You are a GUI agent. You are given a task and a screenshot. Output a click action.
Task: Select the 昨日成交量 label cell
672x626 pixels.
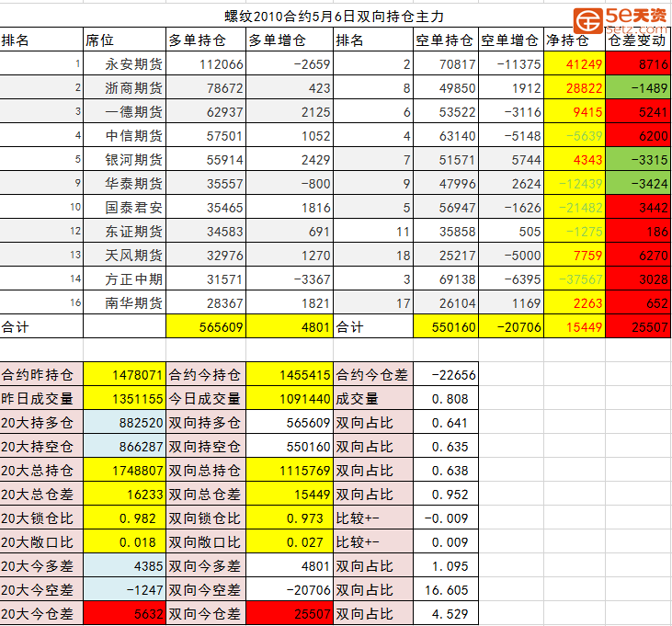point(41,399)
